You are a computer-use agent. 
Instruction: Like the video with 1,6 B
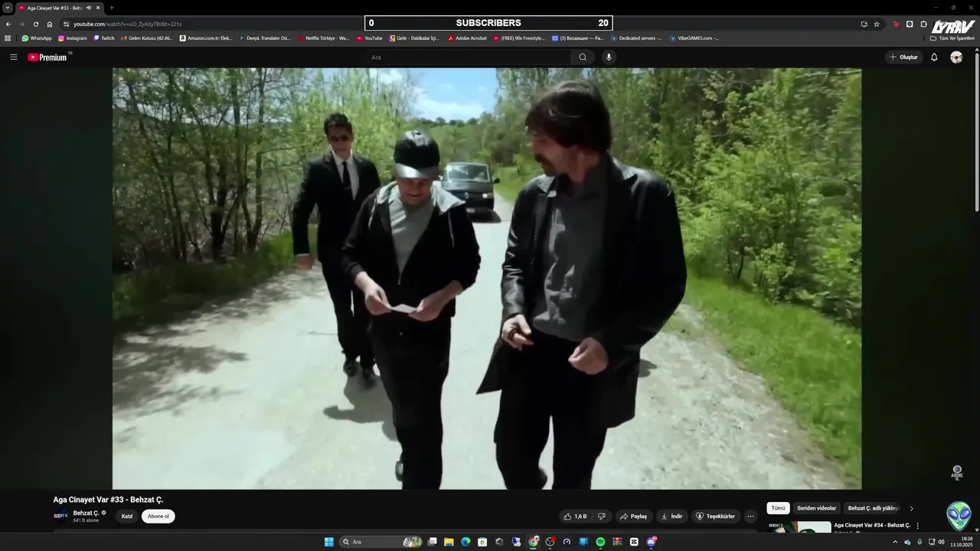tap(575, 517)
